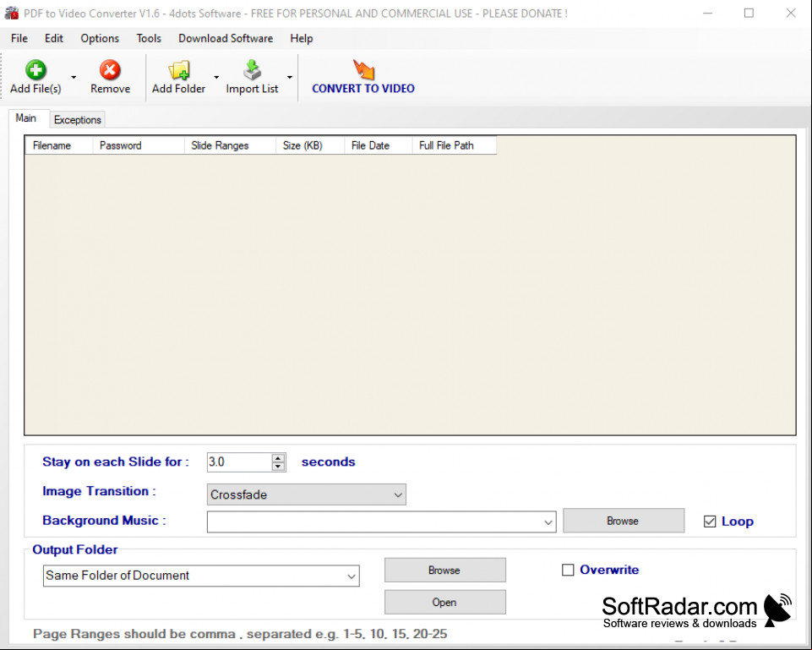Decrease slide duration with down spinner
Screen dimensions: 812x650
pyautogui.click(x=278, y=466)
